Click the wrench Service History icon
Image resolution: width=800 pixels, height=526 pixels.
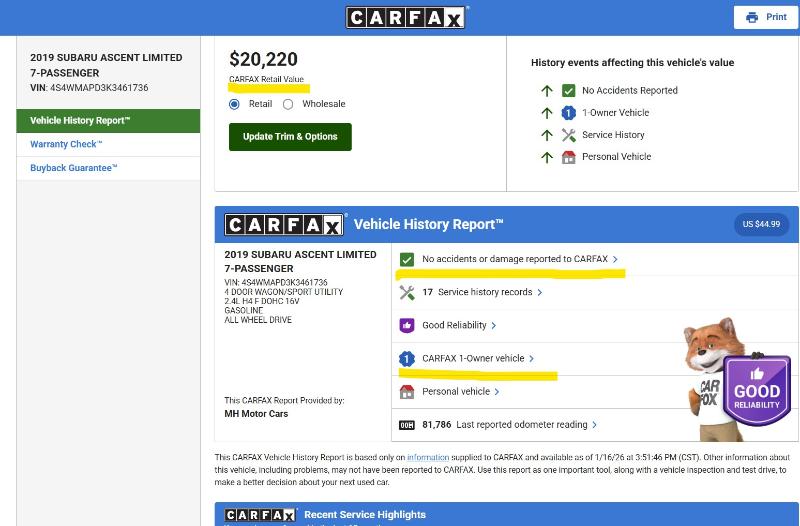pos(407,292)
